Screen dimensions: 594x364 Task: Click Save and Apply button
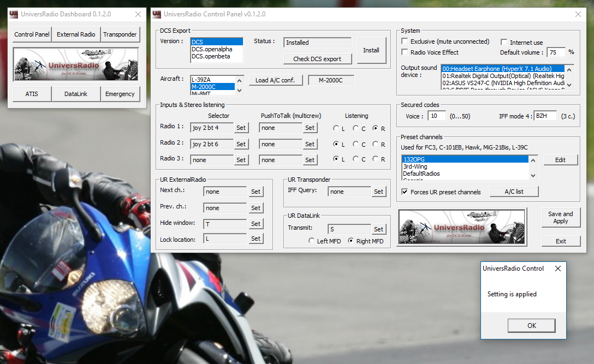(561, 217)
